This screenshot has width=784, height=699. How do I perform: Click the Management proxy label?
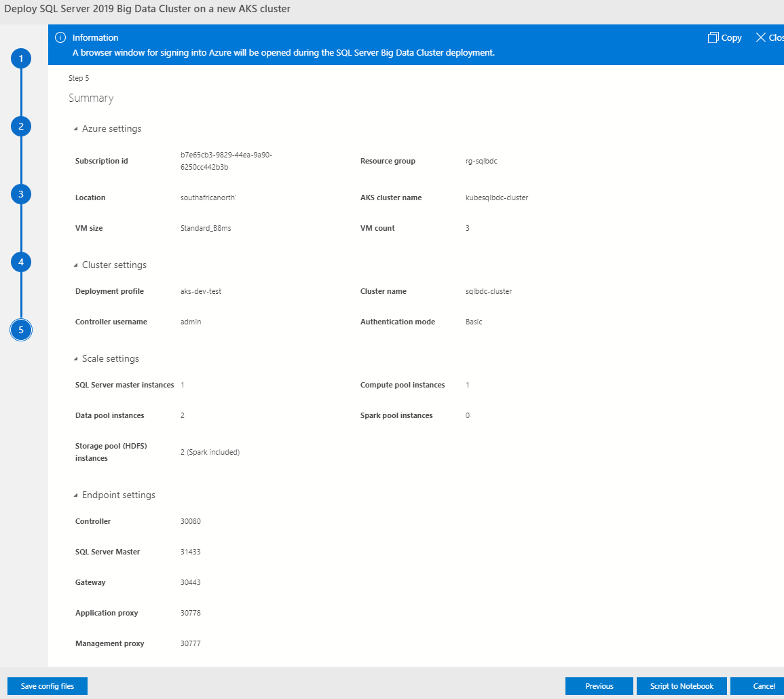coord(109,643)
